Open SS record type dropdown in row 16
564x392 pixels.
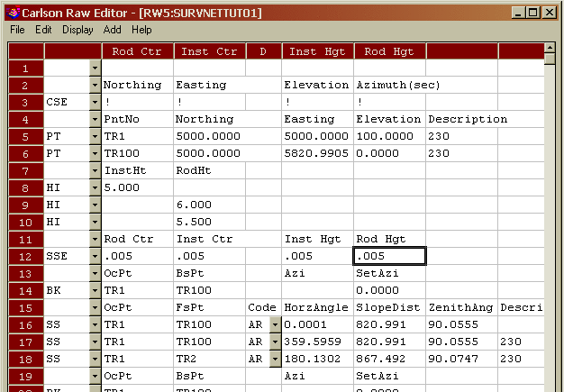tap(95, 324)
